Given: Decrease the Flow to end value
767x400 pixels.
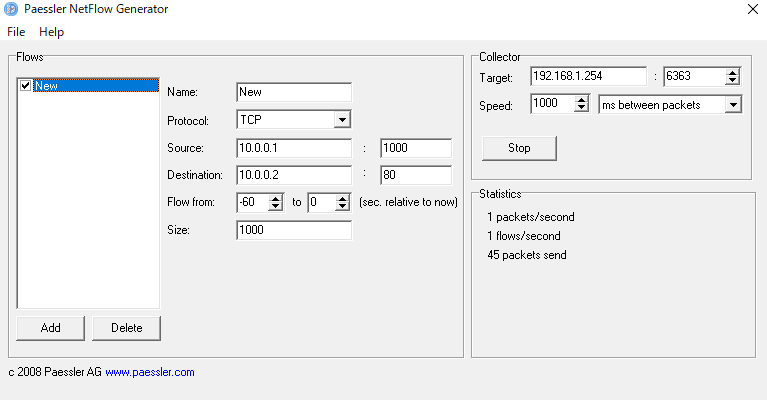Looking at the screenshot, I should (343, 207).
